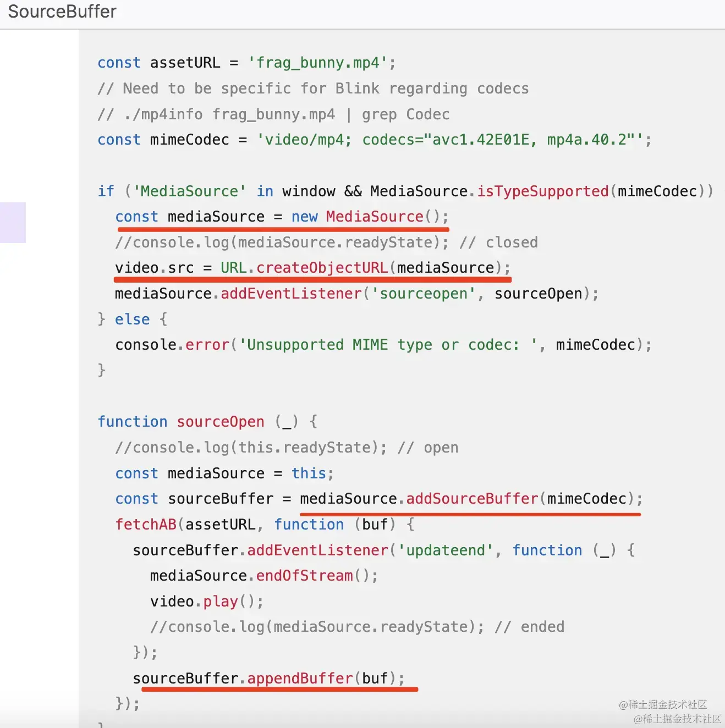Viewport: 725px width, 728px height.
Task: Click the "if ('MediaSource' in window" line
Action: [x=405, y=191]
